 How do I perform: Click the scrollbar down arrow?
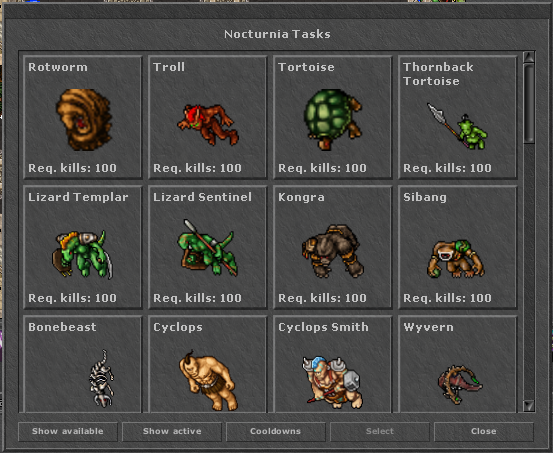coord(529,406)
